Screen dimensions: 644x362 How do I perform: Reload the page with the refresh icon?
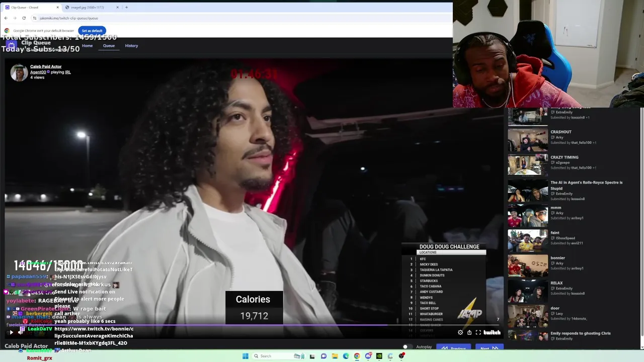point(24,18)
